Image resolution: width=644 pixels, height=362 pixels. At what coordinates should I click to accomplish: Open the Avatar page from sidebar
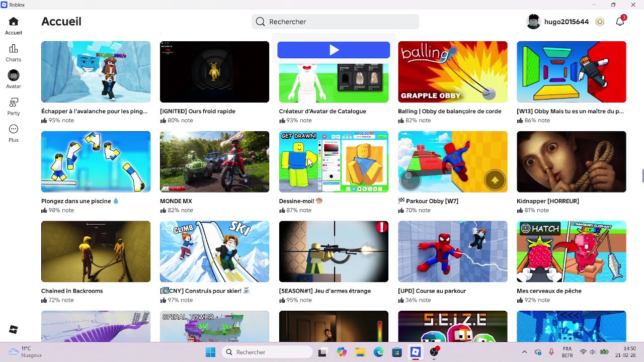[14, 79]
